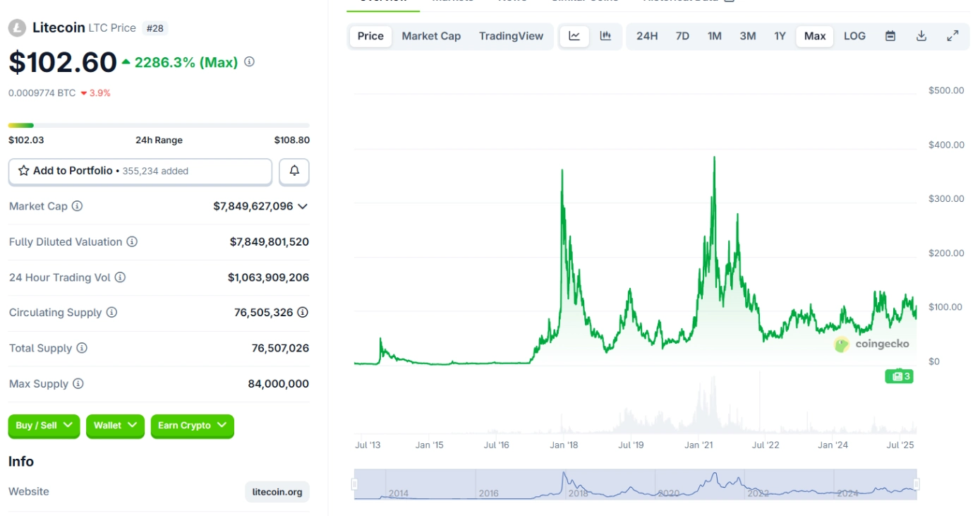Image resolution: width=980 pixels, height=516 pixels.
Task: Click the left handle of range slider
Action: tap(355, 484)
